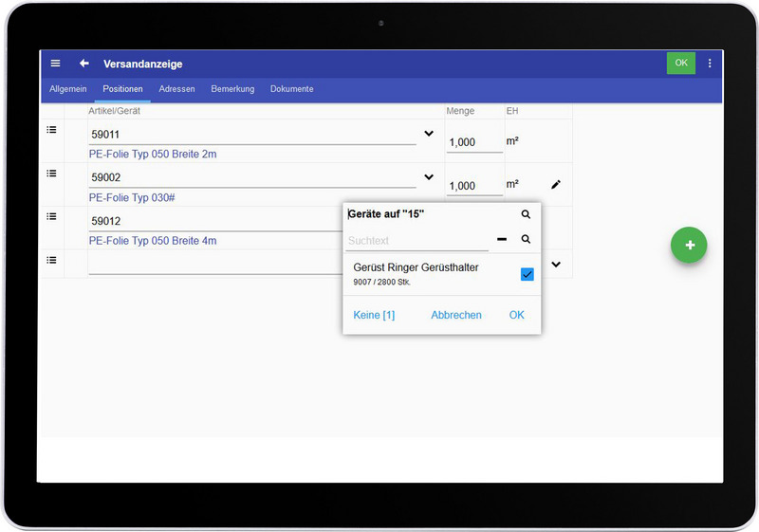Expand the dropdown for article 59002
Screen dimensions: 759x532
pyautogui.click(x=429, y=177)
